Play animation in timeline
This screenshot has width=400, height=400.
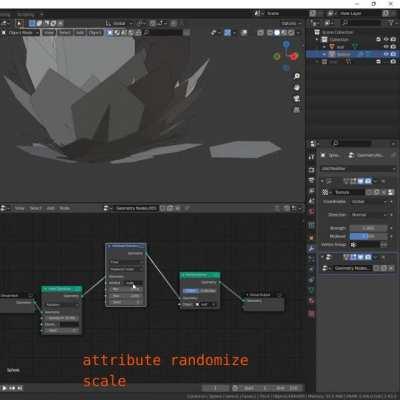pyautogui.click(x=4, y=388)
